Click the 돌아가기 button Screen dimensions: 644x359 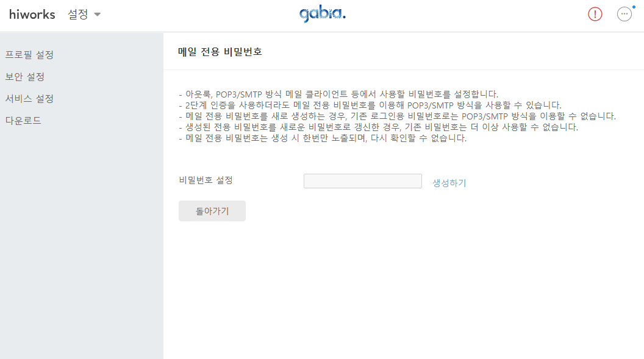pos(212,211)
